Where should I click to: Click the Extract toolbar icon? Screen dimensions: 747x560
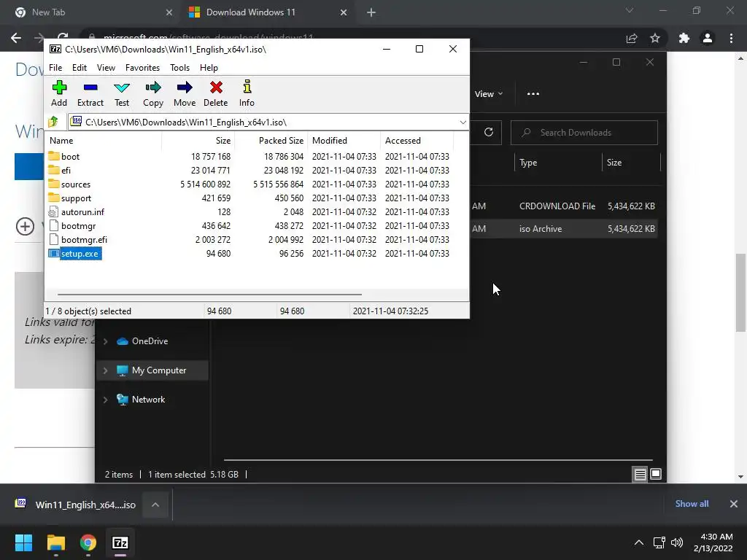(90, 93)
